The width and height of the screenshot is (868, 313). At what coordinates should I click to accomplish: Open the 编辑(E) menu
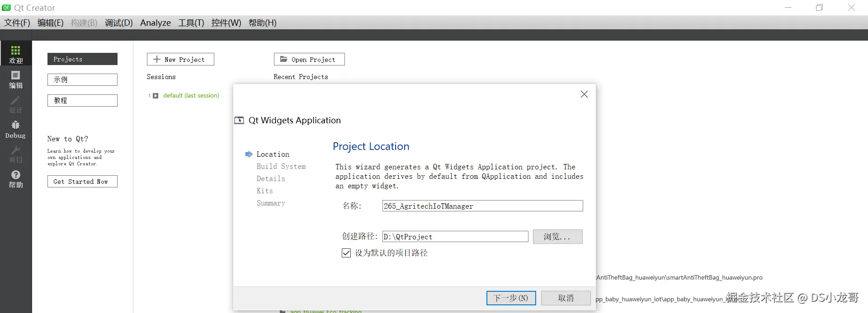[50, 23]
